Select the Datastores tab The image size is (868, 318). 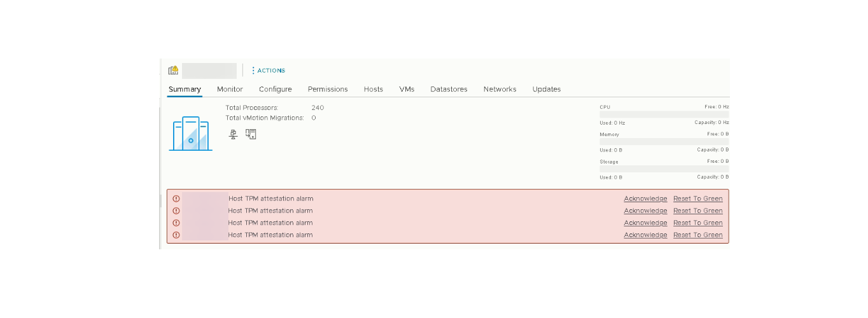[449, 89]
